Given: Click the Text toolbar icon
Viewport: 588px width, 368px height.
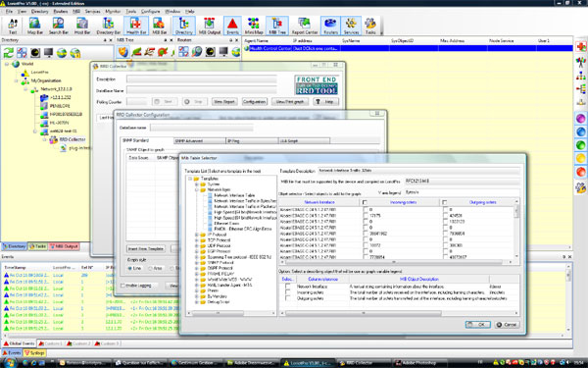Looking at the screenshot, I should pos(13,26).
